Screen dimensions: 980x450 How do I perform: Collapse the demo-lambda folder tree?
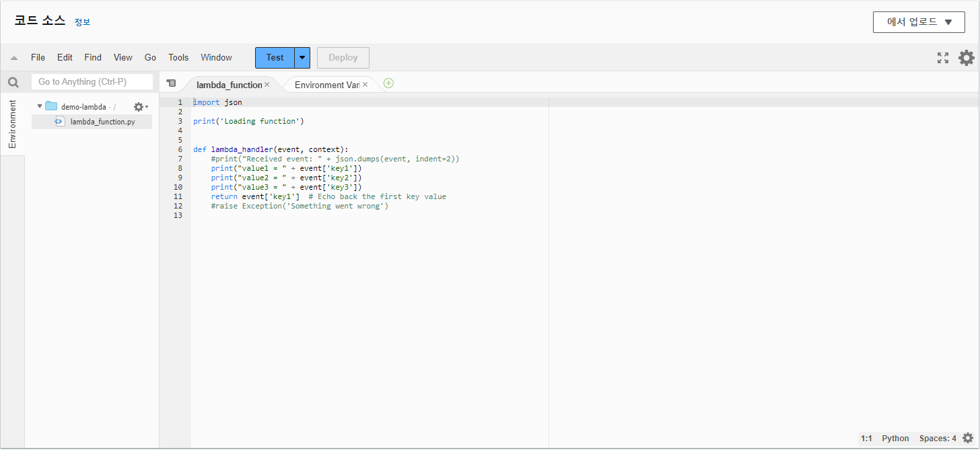click(x=40, y=106)
